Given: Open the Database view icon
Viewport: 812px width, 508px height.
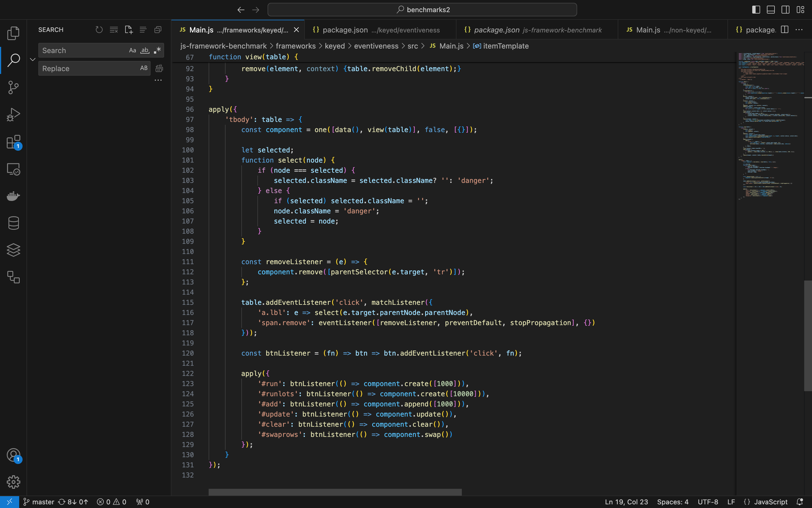Looking at the screenshot, I should [x=14, y=223].
